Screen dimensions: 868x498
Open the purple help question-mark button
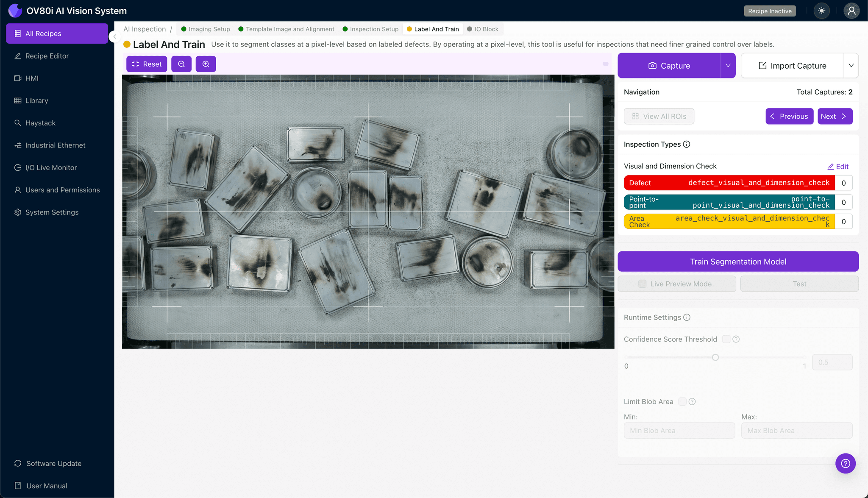tap(845, 463)
